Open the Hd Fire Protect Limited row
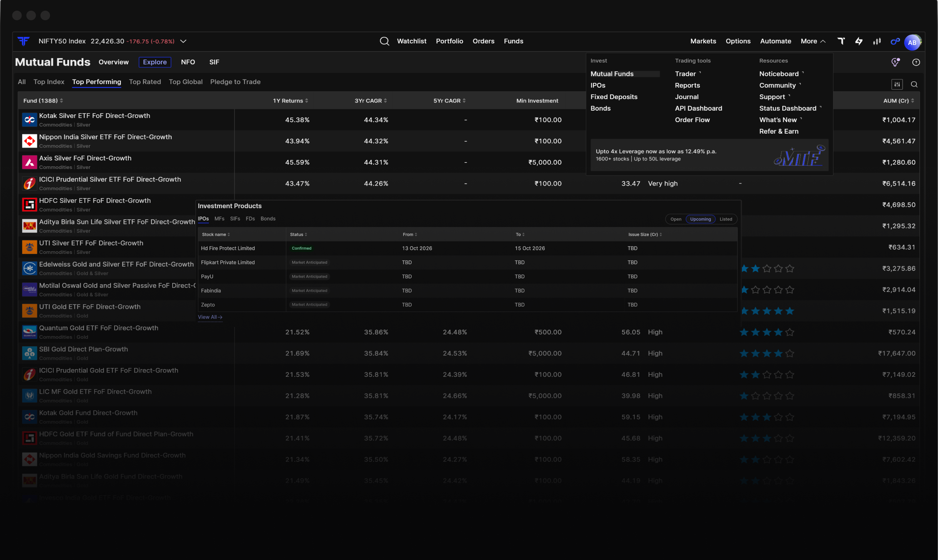Viewport: 938px width, 560px height. [x=467, y=248]
